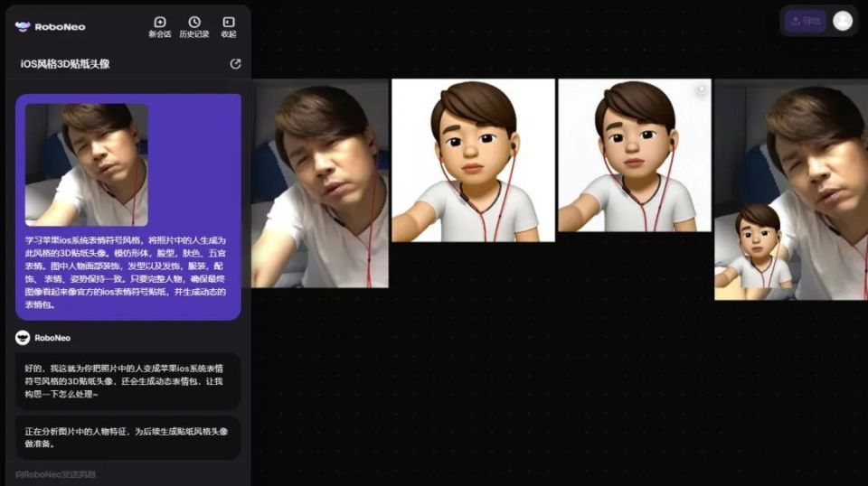
Task: Click the message input field 向RoboNeo发送消息
Action: coord(127,474)
